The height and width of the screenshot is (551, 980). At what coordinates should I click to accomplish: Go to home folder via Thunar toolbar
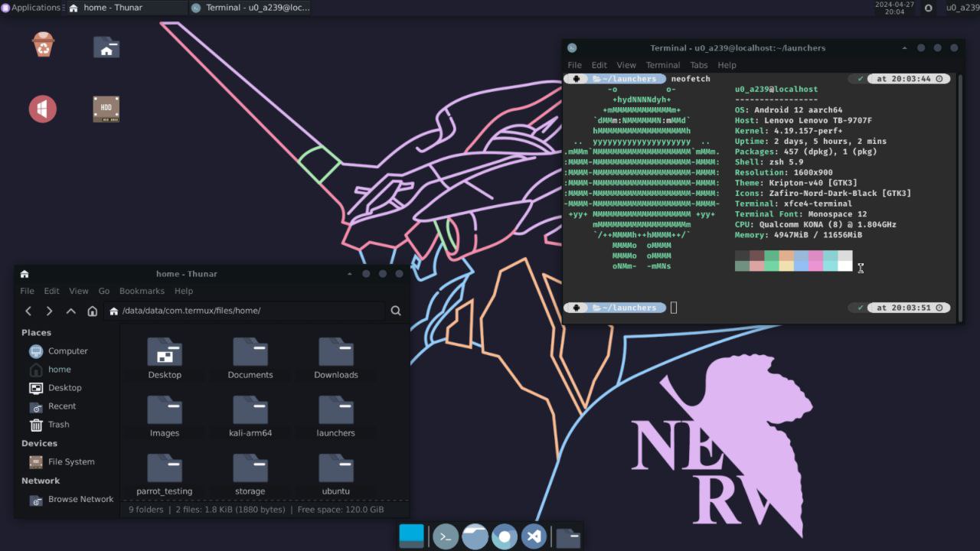[x=92, y=311]
